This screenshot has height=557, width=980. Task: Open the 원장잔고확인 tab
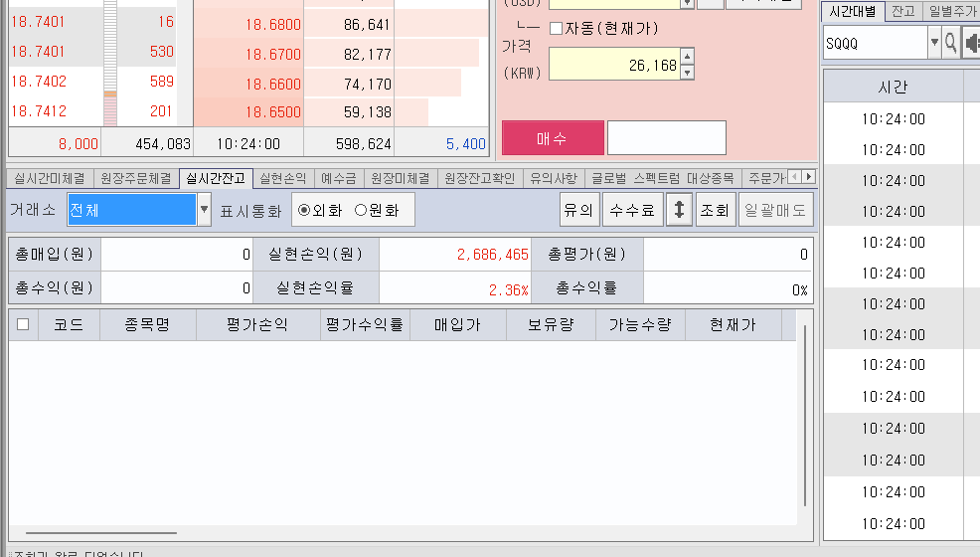[x=480, y=179]
